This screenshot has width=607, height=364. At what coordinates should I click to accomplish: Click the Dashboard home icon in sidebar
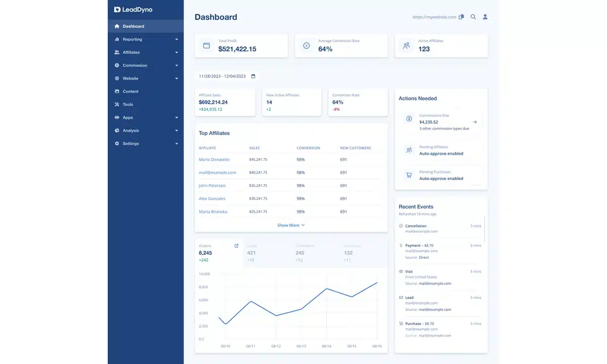(x=117, y=26)
